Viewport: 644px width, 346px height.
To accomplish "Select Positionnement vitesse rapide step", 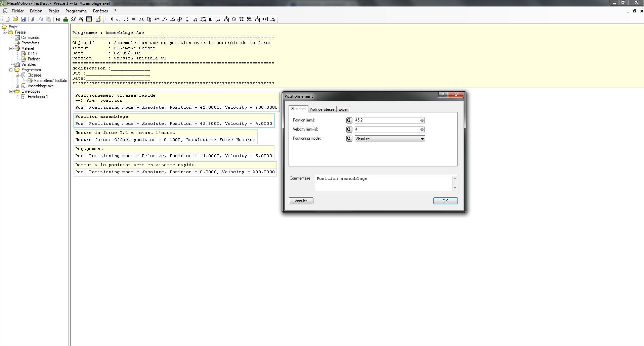I will click(x=177, y=101).
